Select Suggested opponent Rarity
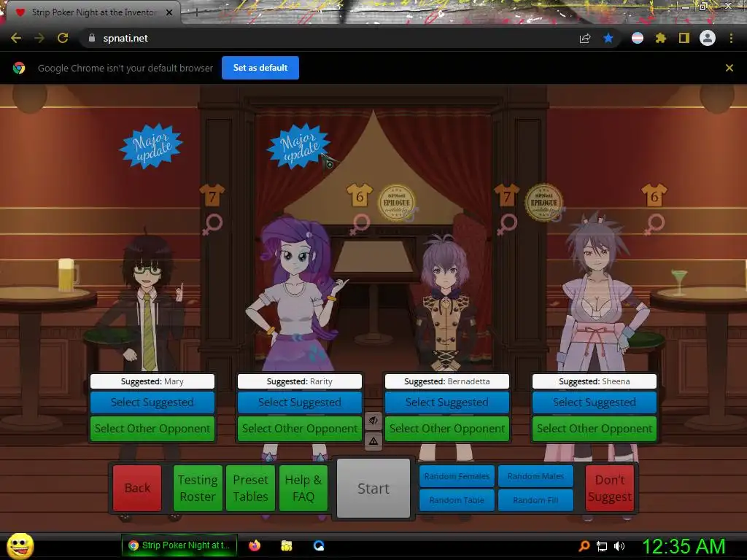The width and height of the screenshot is (747, 560). 300,402
